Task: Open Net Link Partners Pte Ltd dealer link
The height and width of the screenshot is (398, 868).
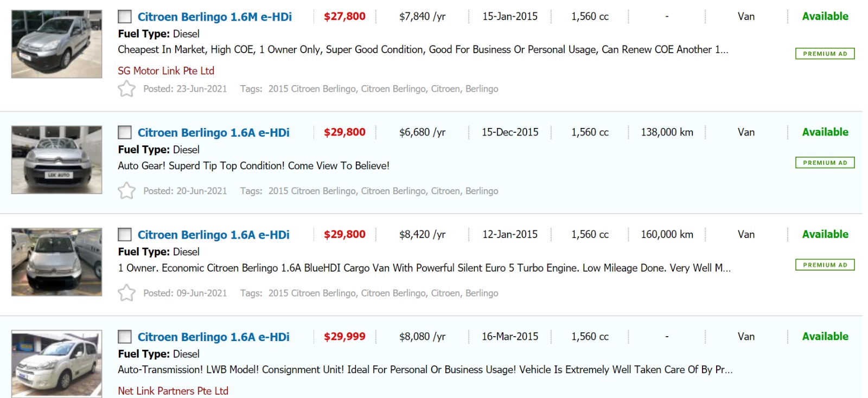Action: tap(173, 391)
